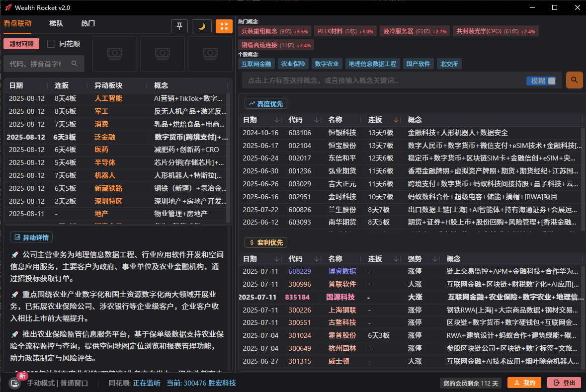
Task: Open the 热门 tab
Action: click(x=87, y=23)
